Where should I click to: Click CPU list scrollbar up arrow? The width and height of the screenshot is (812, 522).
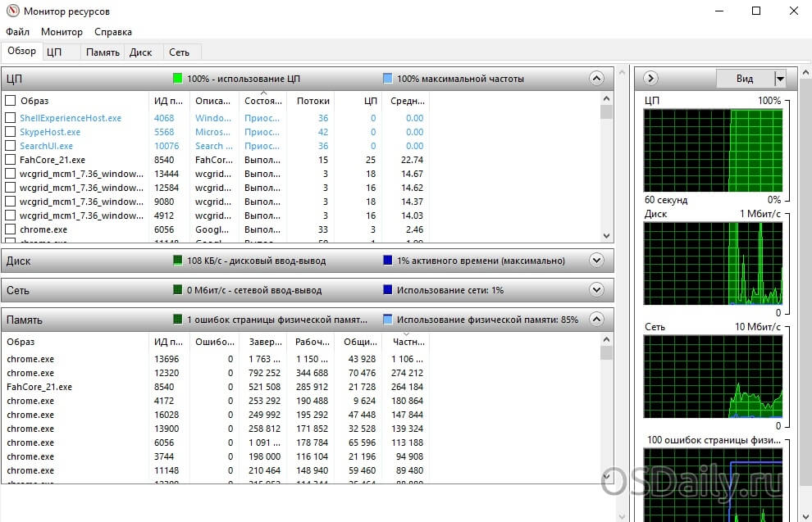tap(606, 99)
